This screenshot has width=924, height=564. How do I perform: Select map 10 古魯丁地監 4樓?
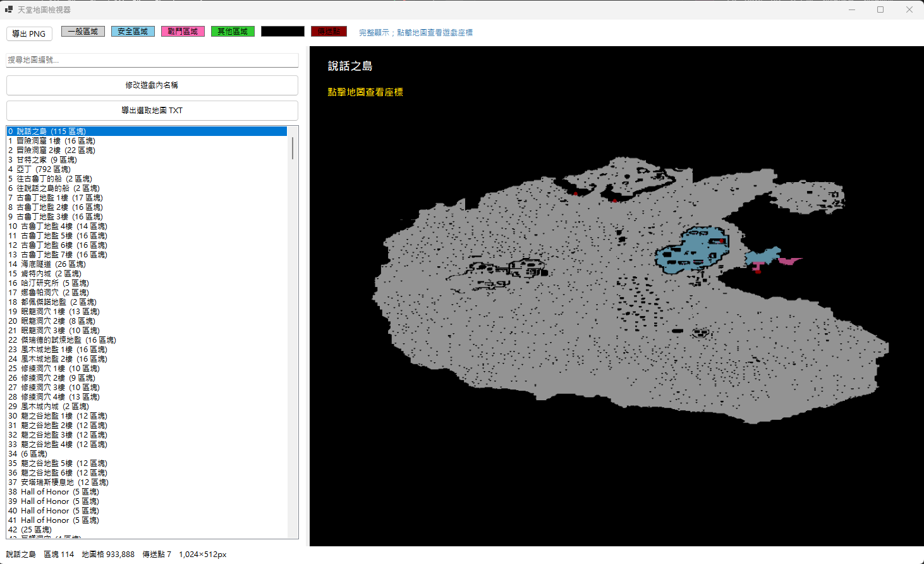147,226
